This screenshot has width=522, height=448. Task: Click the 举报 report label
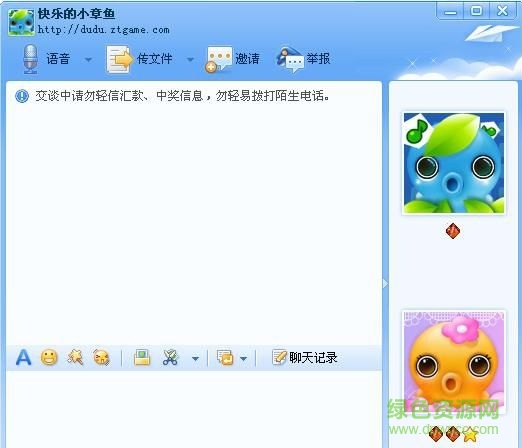click(318, 59)
